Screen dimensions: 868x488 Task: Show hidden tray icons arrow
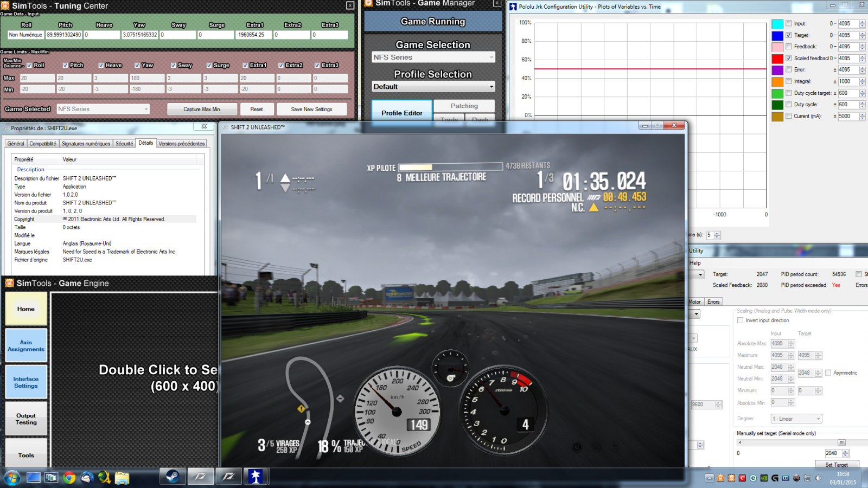coord(709,478)
